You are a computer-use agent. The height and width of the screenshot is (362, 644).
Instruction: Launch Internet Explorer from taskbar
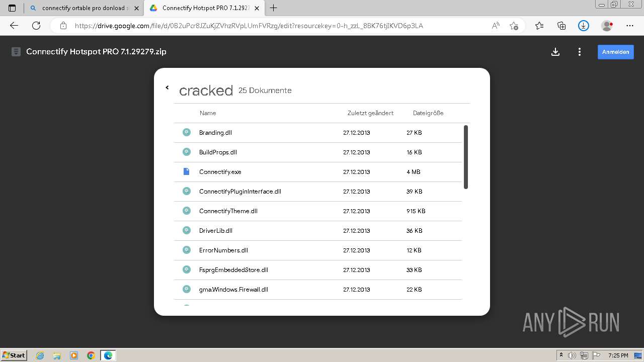[40, 355]
